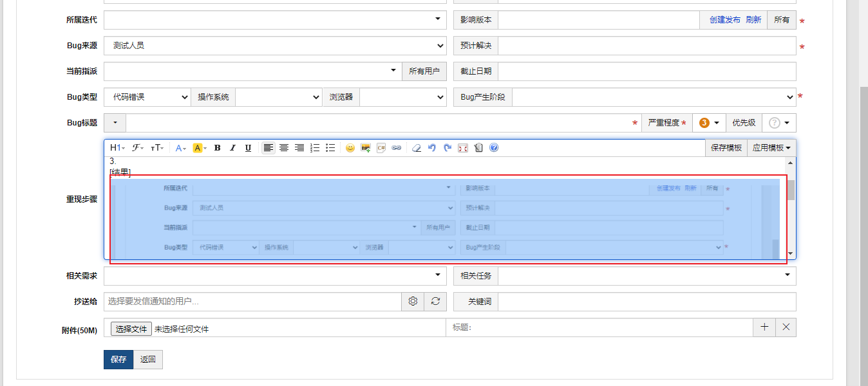This screenshot has height=386, width=868.
Task: Click the 刷新 link beside 影响版本
Action: point(753,20)
